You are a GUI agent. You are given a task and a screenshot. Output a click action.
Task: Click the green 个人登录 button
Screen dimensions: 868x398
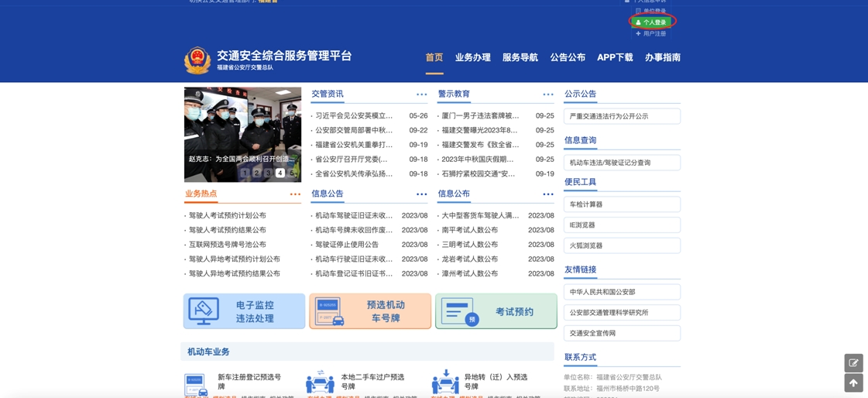click(651, 22)
